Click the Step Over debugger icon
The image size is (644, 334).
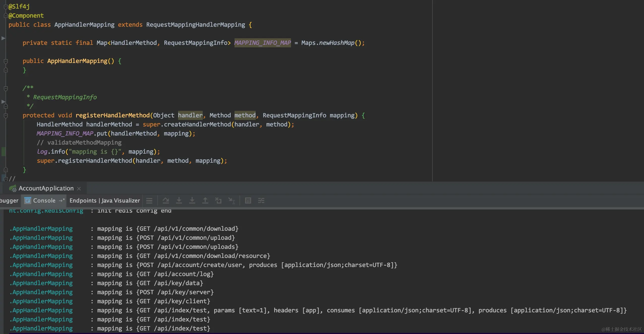[x=166, y=201]
